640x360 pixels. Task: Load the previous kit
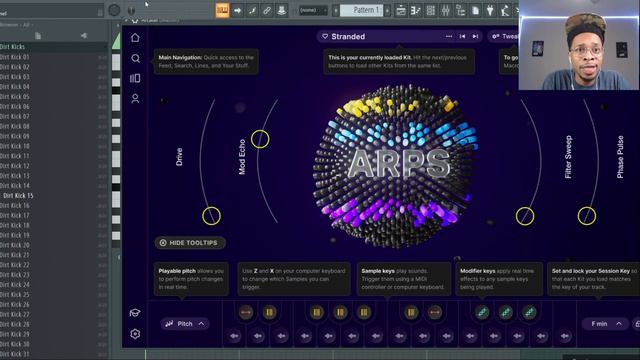click(x=462, y=36)
